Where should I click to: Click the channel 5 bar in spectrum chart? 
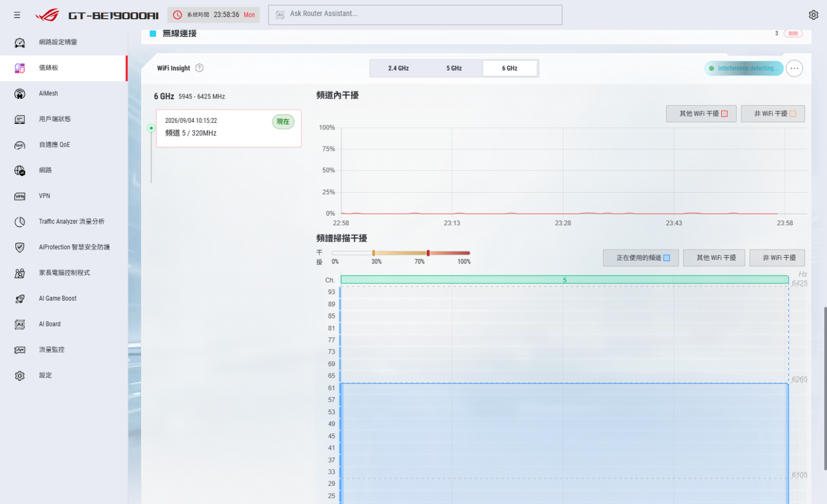click(x=565, y=280)
